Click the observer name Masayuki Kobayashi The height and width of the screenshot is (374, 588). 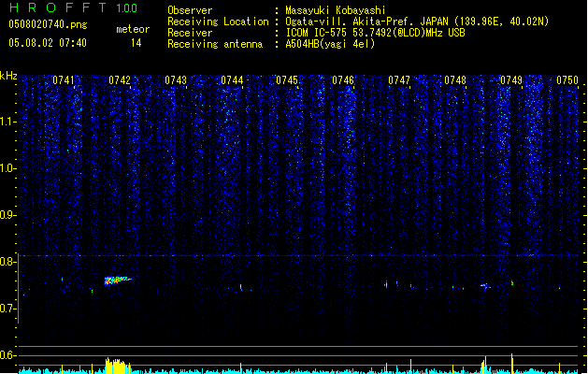336,10
